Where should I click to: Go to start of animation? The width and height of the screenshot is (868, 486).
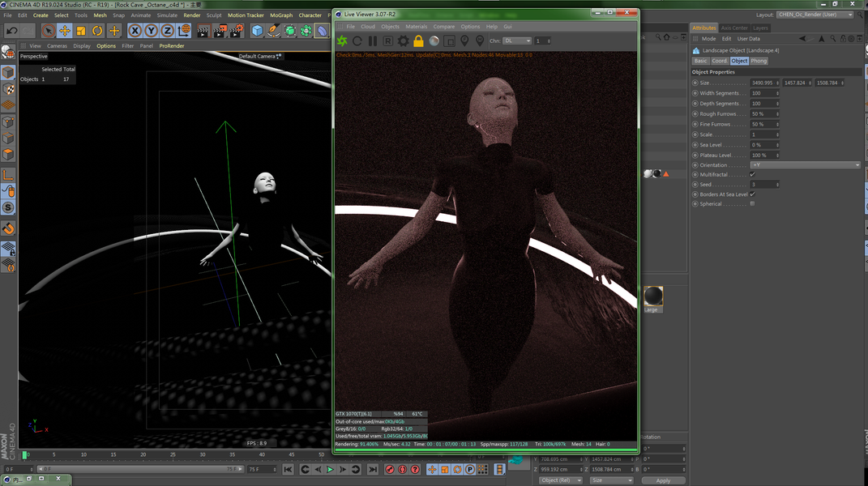click(x=288, y=469)
